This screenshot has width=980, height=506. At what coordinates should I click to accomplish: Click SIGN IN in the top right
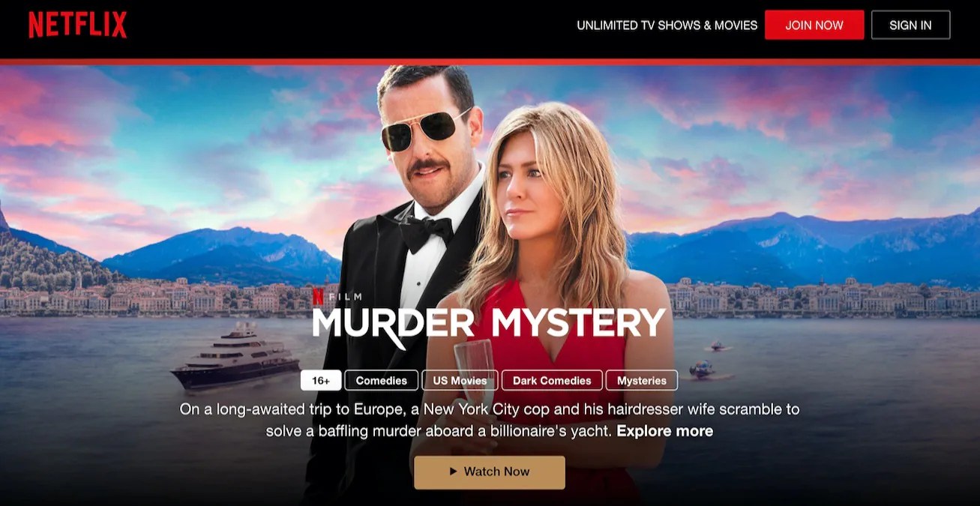click(910, 25)
